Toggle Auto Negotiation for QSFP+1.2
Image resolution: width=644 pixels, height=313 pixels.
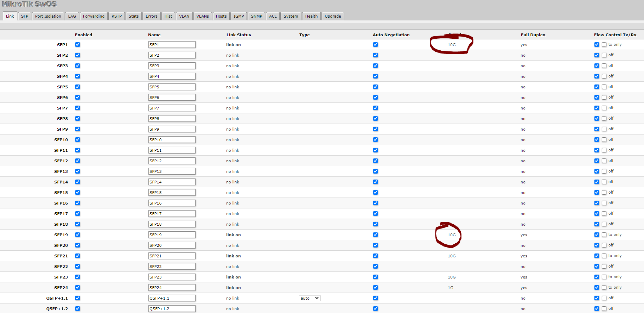tap(375, 308)
